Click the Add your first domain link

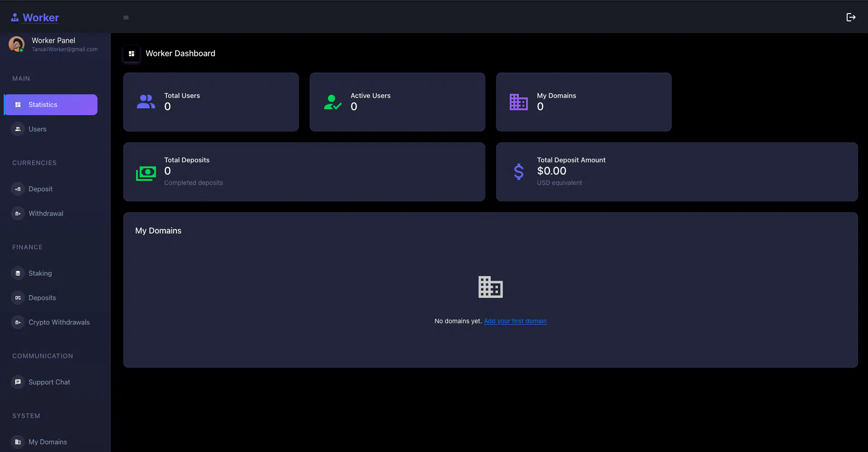[x=515, y=321]
